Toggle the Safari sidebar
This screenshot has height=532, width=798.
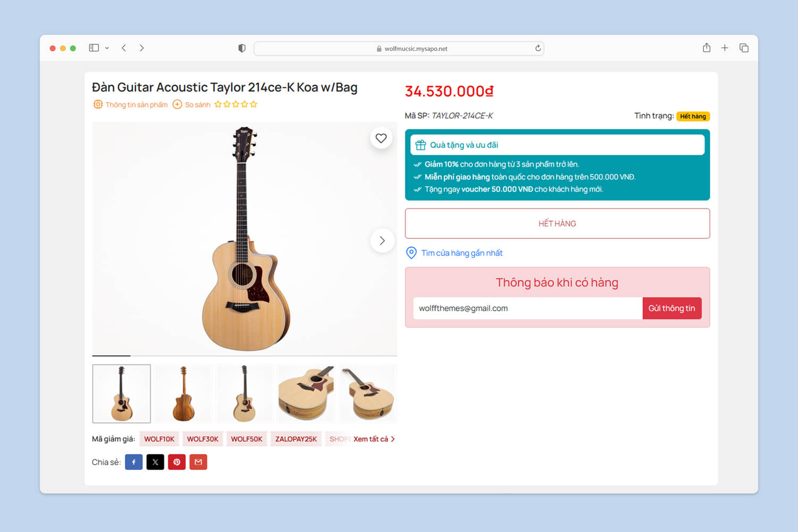coord(94,48)
